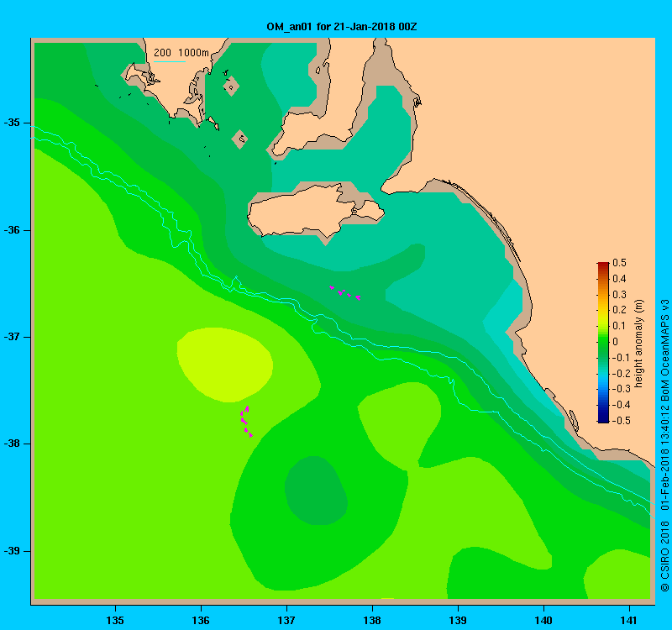Screen dimensions: 672x630
Task: Click the 135 longitude axis label
Action: tap(115, 620)
